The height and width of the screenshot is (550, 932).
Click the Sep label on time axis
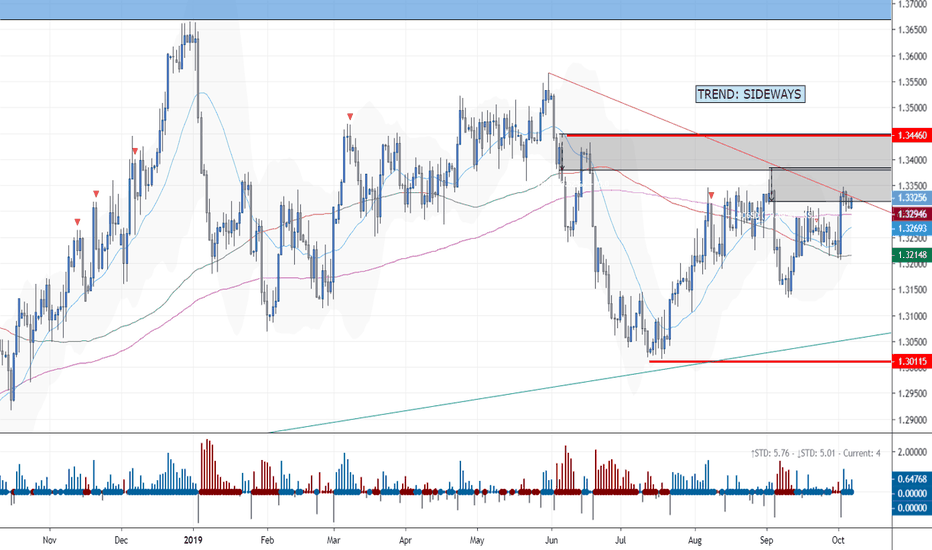766,540
